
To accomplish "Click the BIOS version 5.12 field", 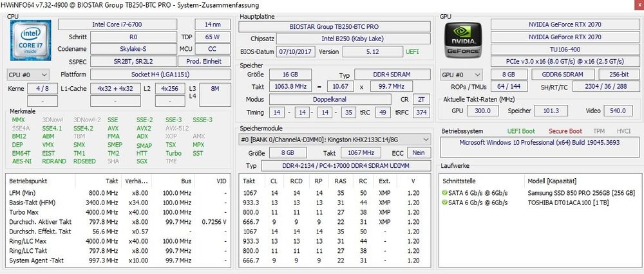I will (x=373, y=51).
